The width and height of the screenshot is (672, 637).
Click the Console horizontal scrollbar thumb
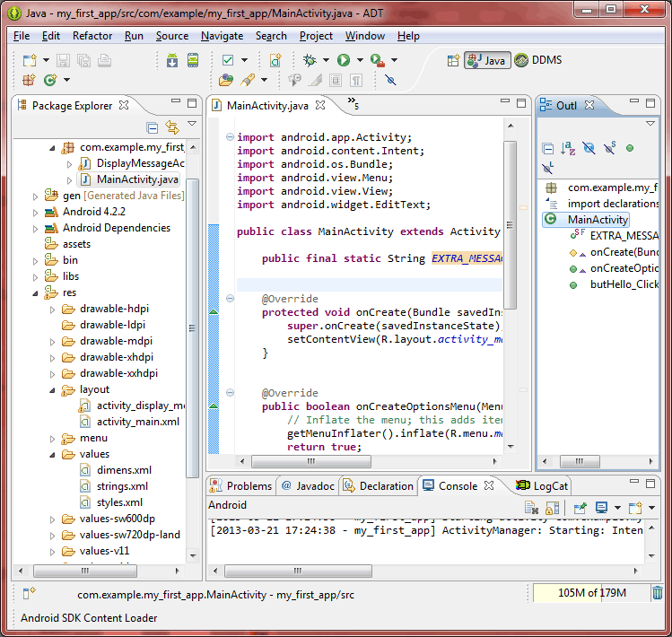click(298, 571)
